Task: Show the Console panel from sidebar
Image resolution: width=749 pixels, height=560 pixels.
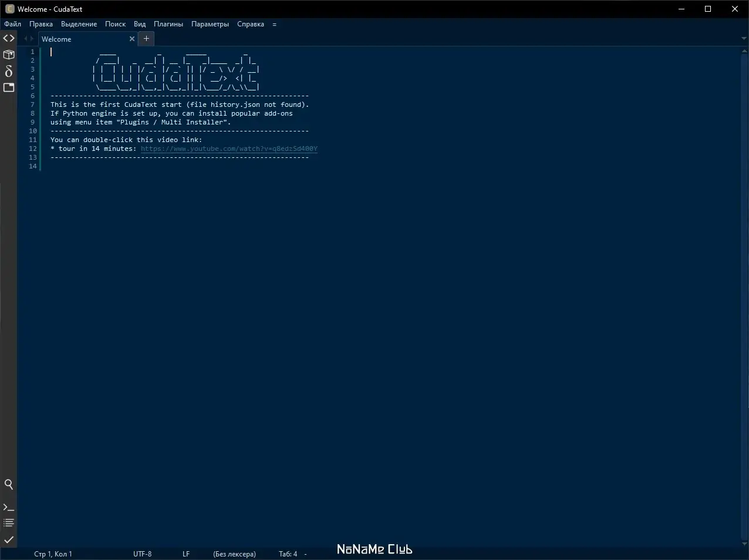Action: [x=9, y=507]
